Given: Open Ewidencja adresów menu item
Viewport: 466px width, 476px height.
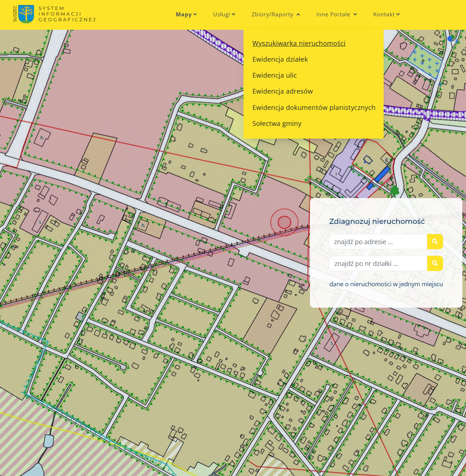Looking at the screenshot, I should click(x=282, y=91).
